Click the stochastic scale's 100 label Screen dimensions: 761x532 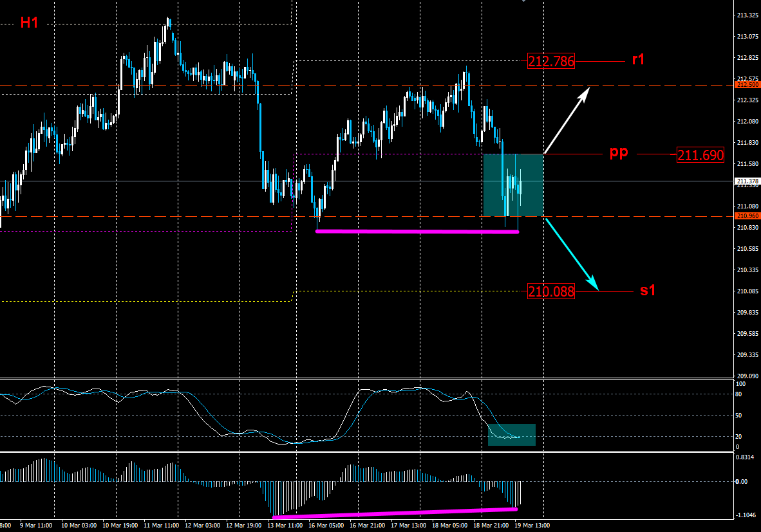click(x=741, y=384)
